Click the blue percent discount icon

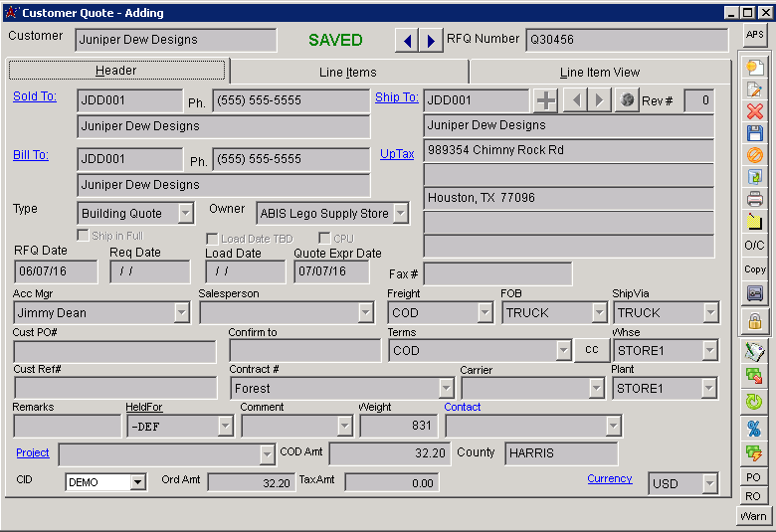point(754,428)
